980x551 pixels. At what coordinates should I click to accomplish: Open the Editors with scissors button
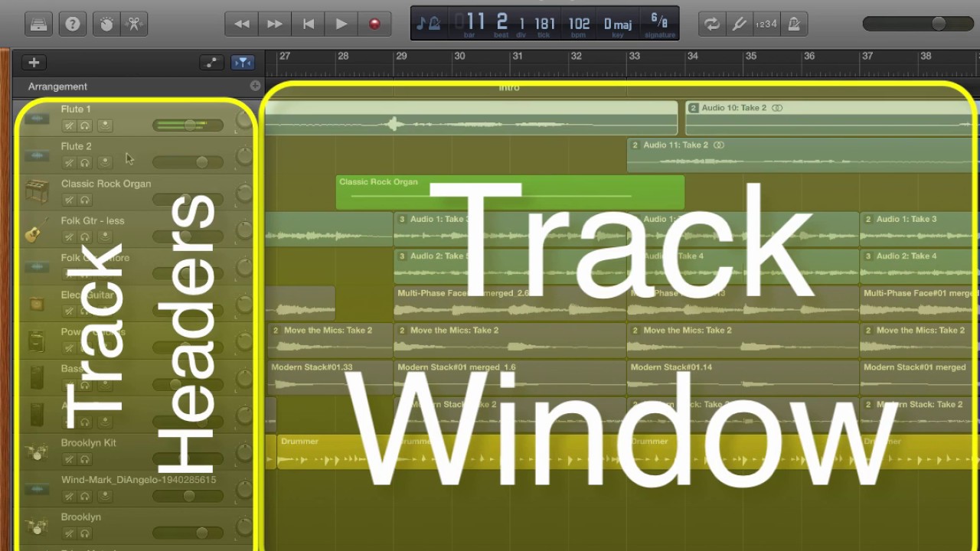(x=134, y=24)
